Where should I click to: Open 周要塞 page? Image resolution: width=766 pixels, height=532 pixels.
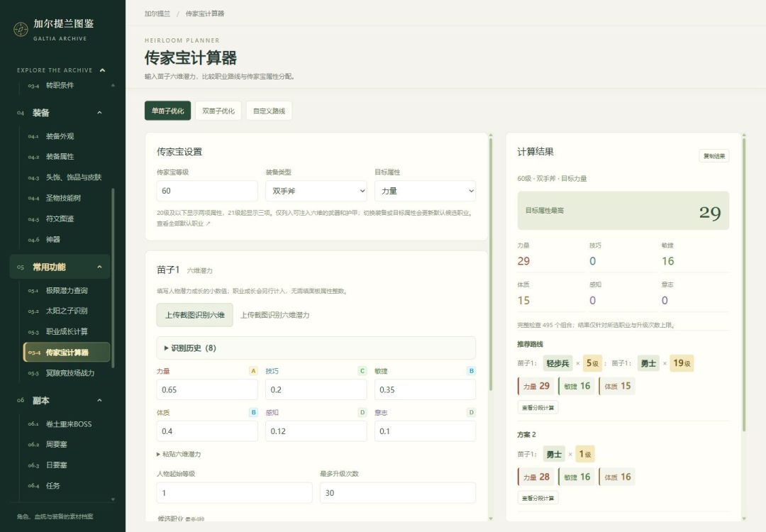tap(56, 445)
